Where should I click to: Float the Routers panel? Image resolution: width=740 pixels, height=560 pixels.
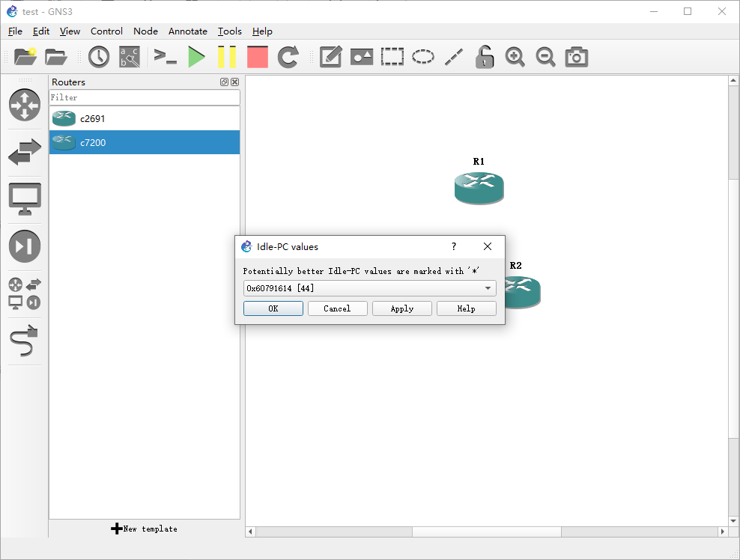click(224, 82)
